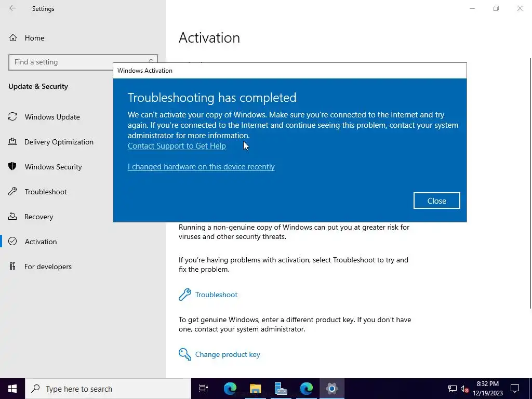Click Contact Support to Get Help link

177,146
